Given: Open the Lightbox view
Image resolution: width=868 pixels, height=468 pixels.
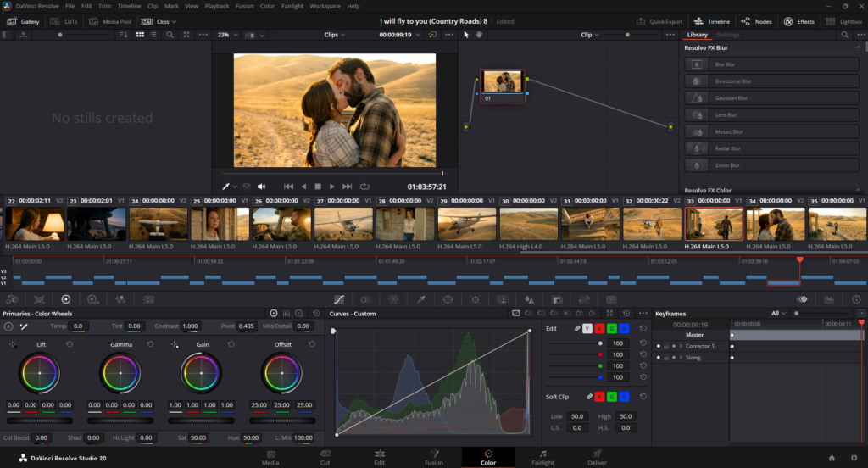Looking at the screenshot, I should pos(844,21).
